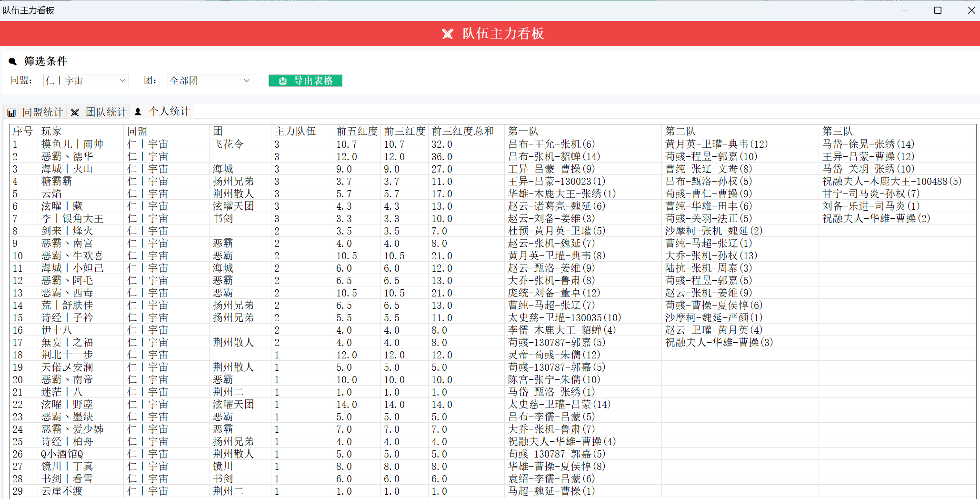The width and height of the screenshot is (980, 499).
Task: Click the 前五红度 column header
Action: (357, 131)
